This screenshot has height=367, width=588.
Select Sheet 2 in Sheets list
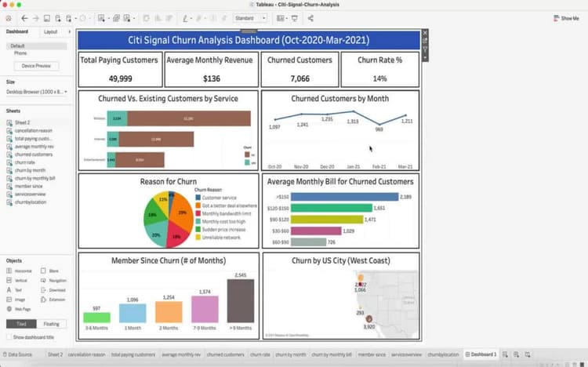[x=22, y=122]
